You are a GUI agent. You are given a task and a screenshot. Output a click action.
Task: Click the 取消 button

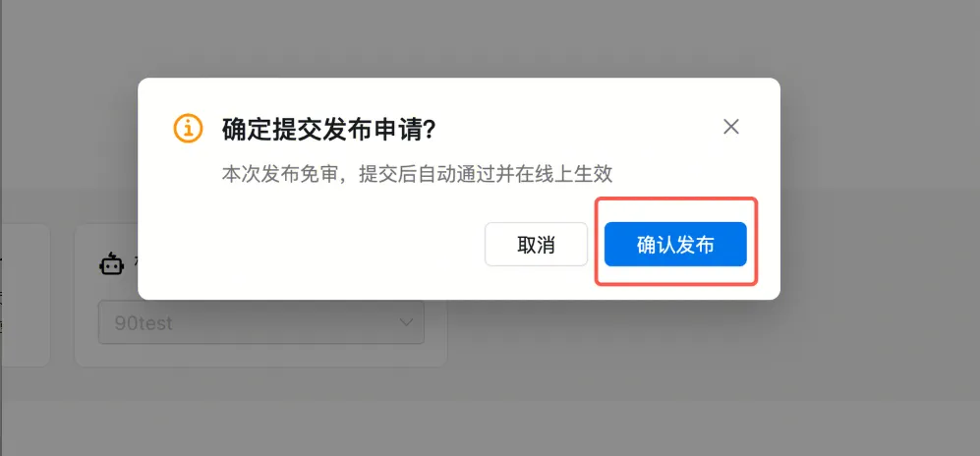tap(536, 245)
